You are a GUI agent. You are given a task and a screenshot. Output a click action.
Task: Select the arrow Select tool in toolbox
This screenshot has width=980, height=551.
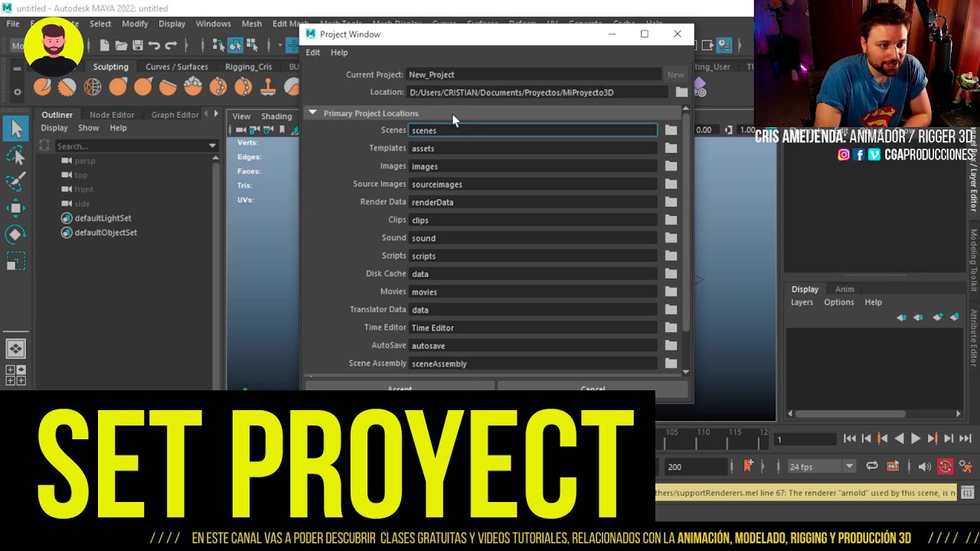coord(15,129)
